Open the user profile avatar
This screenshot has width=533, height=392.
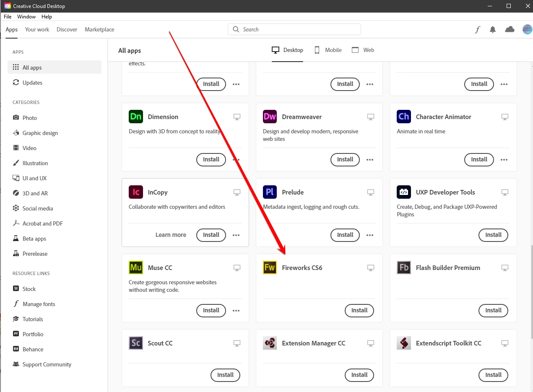[527, 29]
